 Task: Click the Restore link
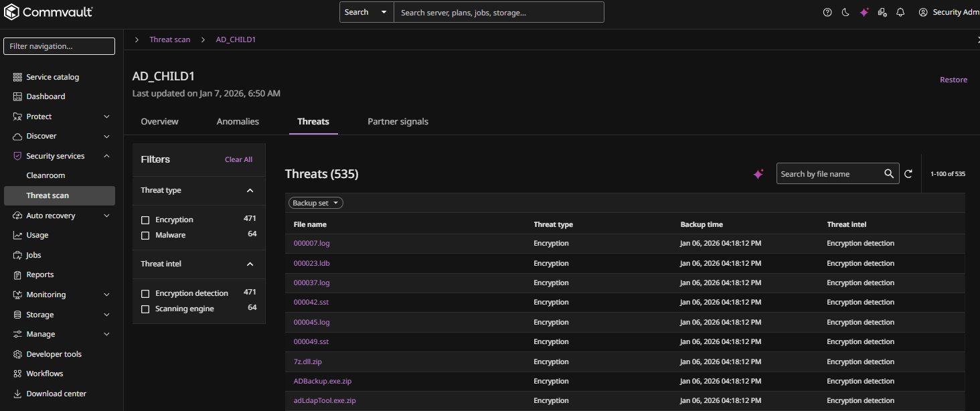[x=953, y=80]
